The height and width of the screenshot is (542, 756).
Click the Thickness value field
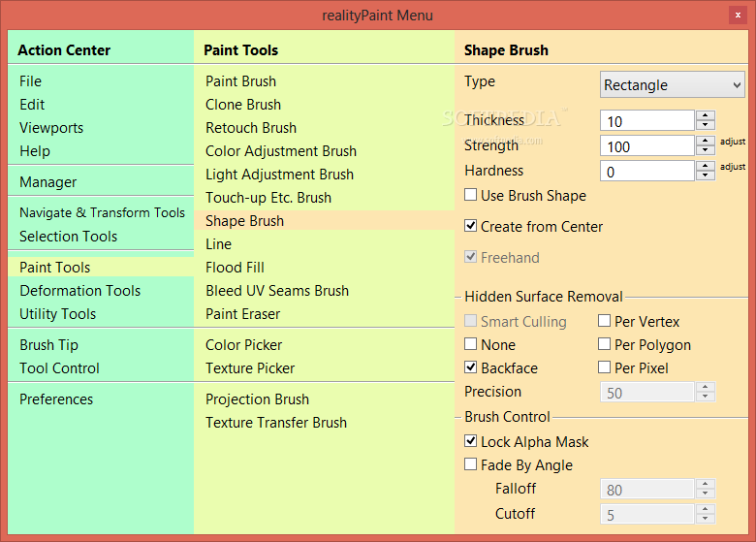(x=647, y=120)
